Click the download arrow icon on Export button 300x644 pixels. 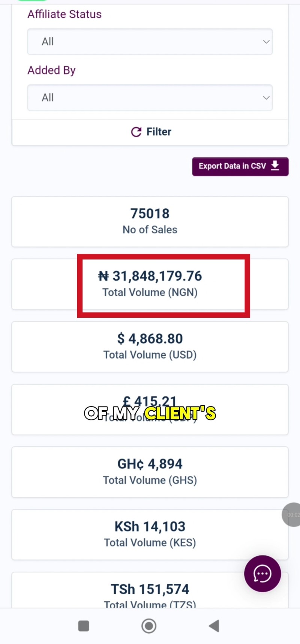(x=275, y=166)
